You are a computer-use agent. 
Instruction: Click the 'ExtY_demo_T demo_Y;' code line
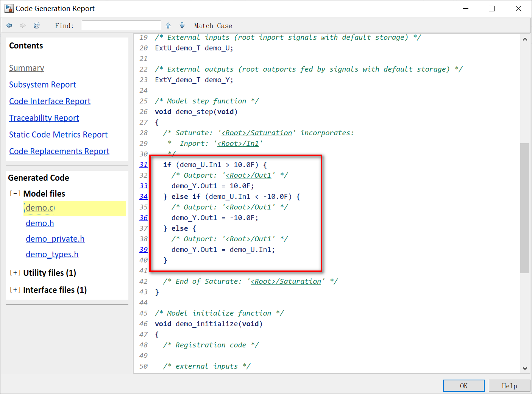click(x=194, y=80)
